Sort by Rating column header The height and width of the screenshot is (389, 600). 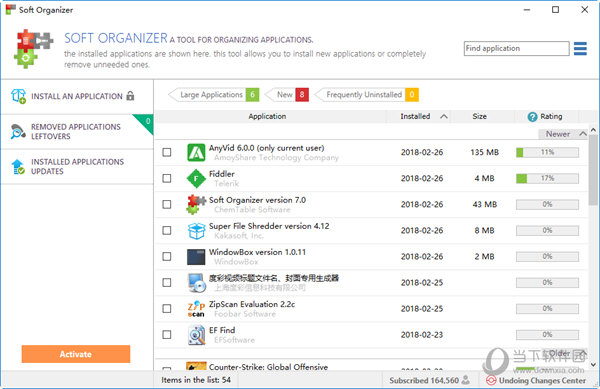(551, 116)
